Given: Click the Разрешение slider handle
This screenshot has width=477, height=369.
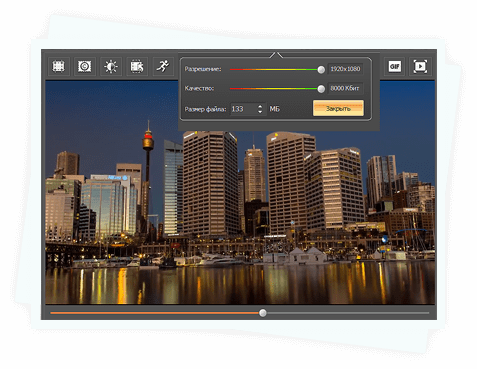Looking at the screenshot, I should (321, 69).
